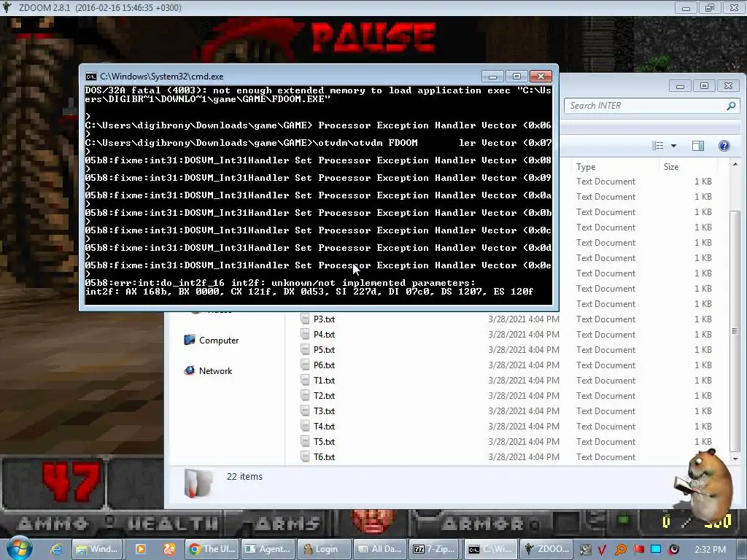Close the cmd.exe window
The image size is (747, 560).
point(541,76)
